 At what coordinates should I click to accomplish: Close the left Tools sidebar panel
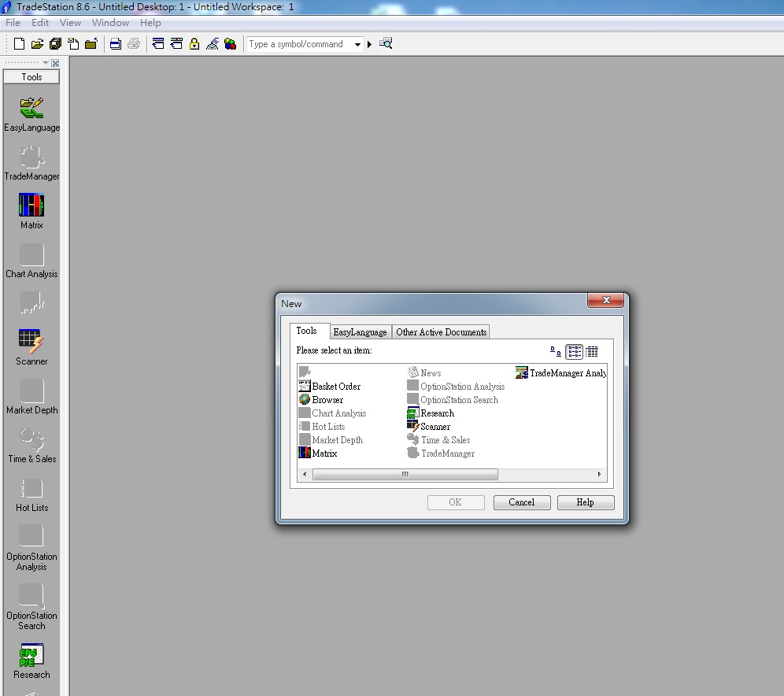(x=56, y=63)
